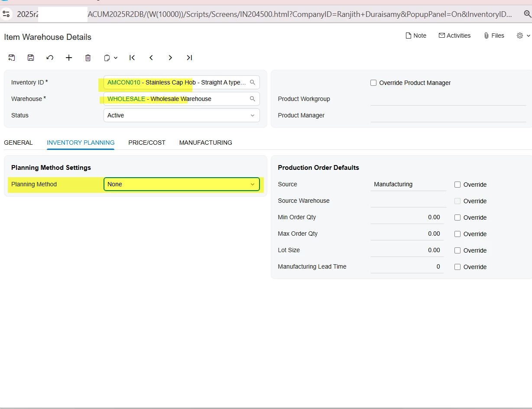Click the Lot Size value field
This screenshot has width=532, height=409.
[407, 250]
